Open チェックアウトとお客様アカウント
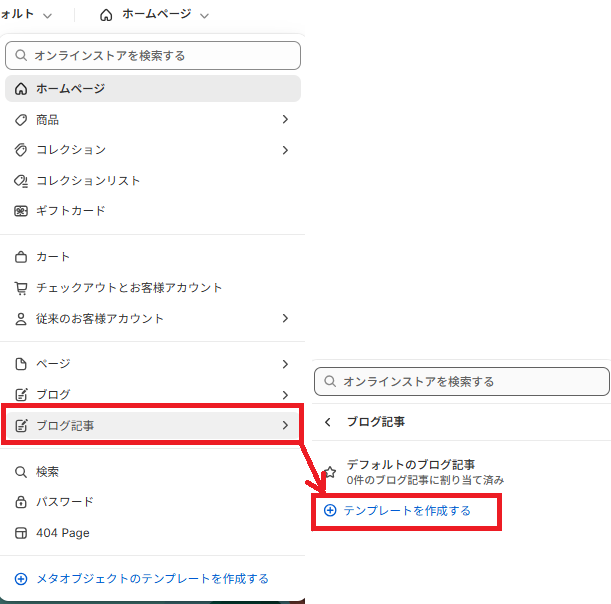This screenshot has height=604, width=611. click(129, 288)
